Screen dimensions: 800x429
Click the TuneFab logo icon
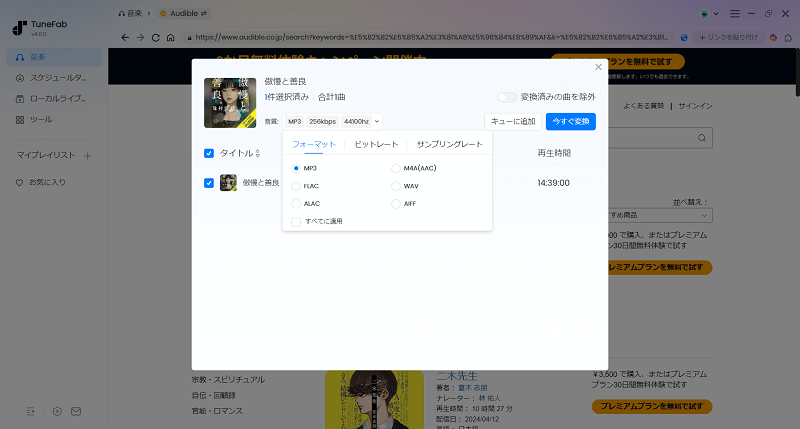pyautogui.click(x=19, y=28)
